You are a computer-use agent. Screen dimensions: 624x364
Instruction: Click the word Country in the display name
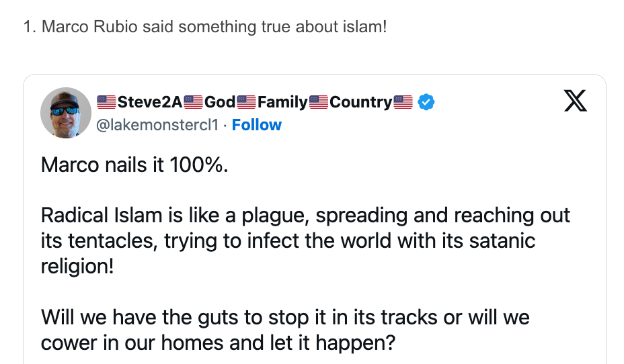(361, 102)
